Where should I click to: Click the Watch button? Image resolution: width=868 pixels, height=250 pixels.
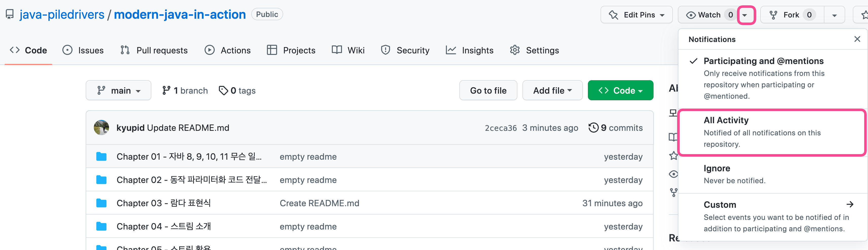[x=708, y=15]
